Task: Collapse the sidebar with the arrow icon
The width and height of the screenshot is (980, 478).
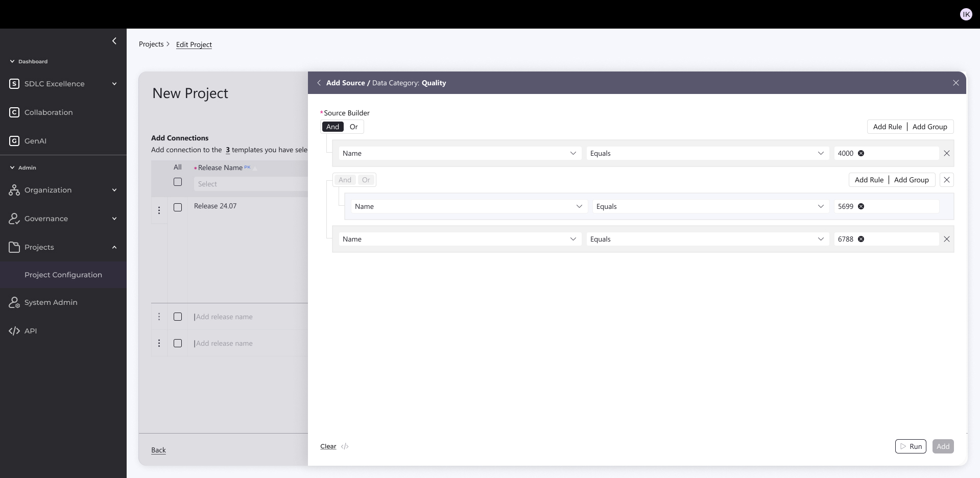Action: pos(114,41)
